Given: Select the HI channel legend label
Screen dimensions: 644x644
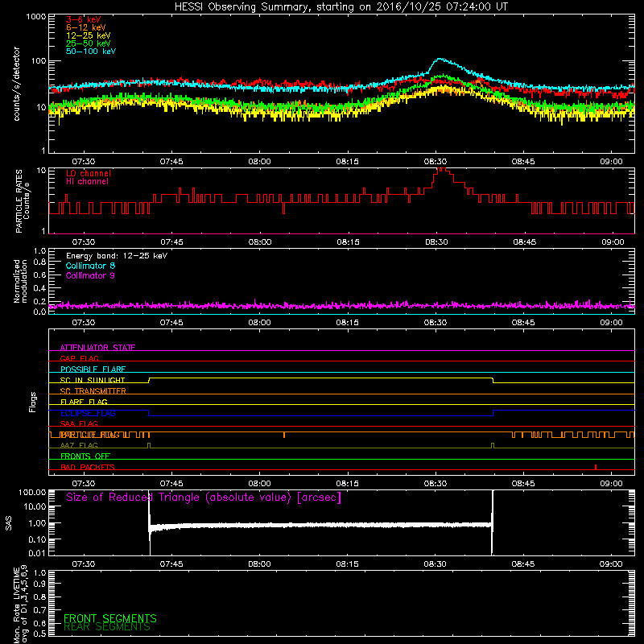Looking at the screenshot, I should 87,182.
